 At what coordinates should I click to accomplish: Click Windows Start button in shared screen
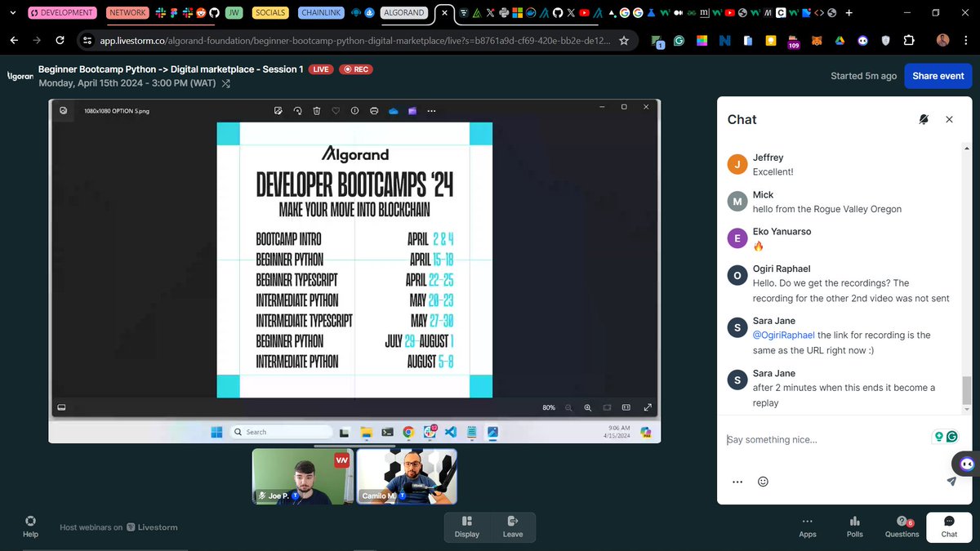coord(216,432)
